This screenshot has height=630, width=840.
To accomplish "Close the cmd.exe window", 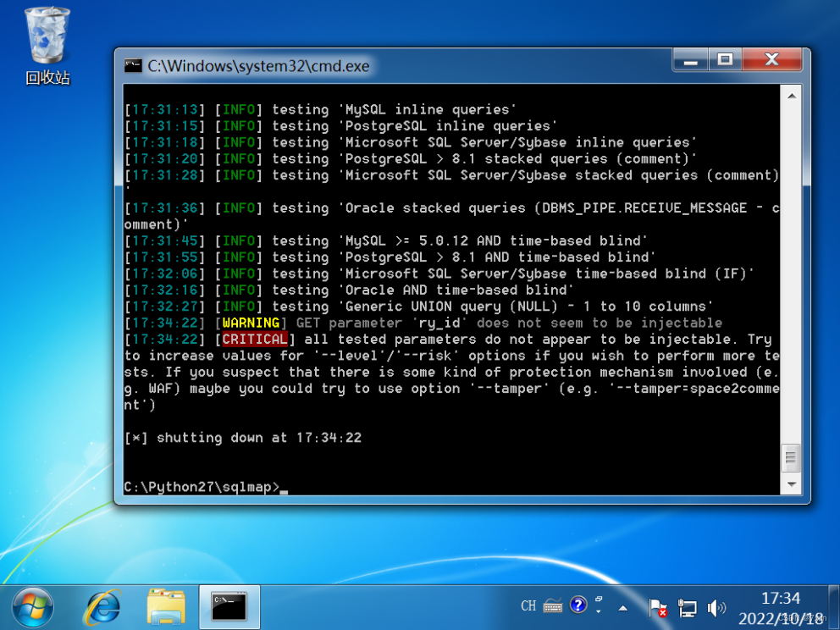I will (x=771, y=59).
